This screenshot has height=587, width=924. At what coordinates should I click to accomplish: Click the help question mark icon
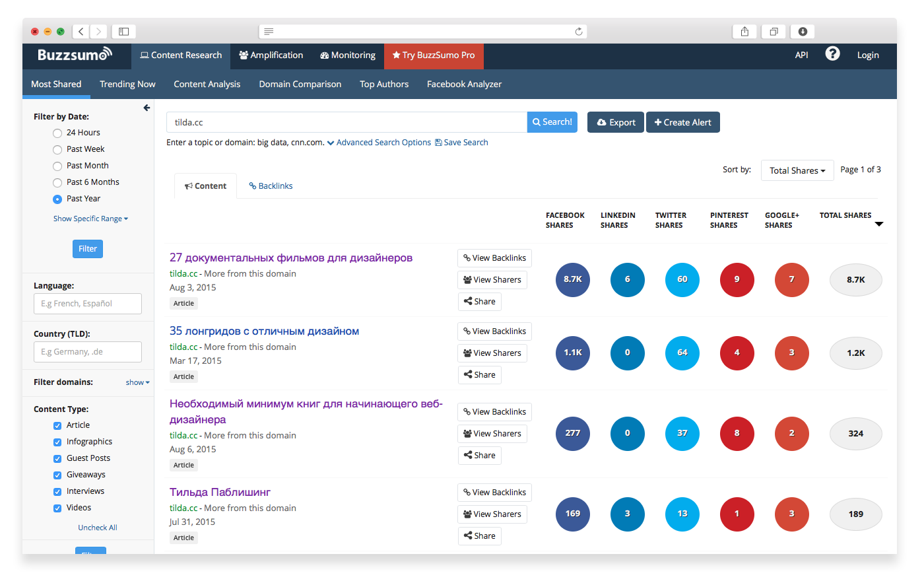832,54
